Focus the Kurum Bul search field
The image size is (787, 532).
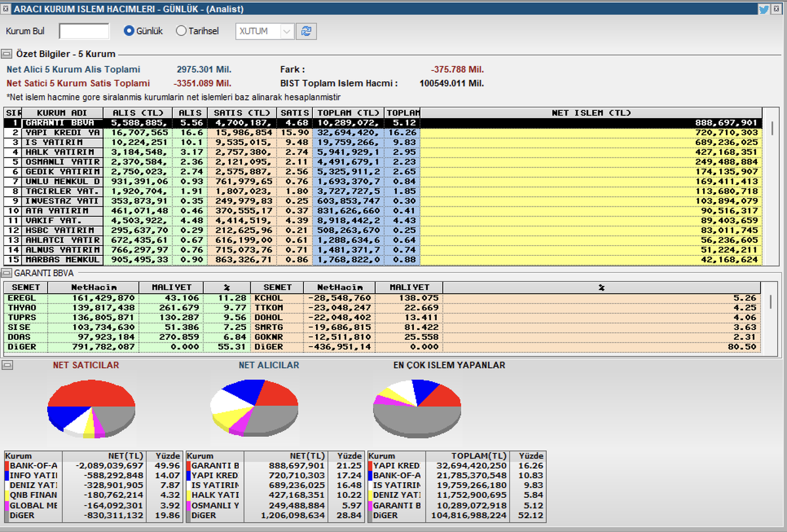point(84,31)
